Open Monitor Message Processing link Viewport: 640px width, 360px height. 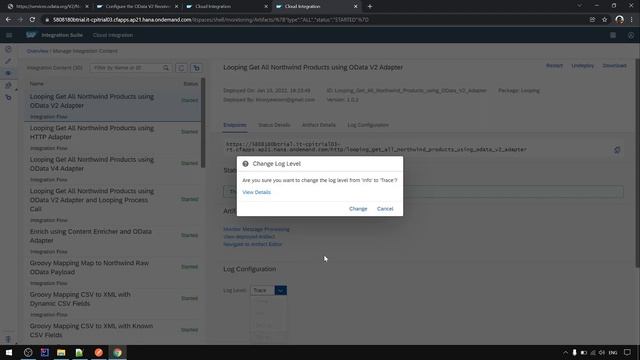(x=256, y=229)
